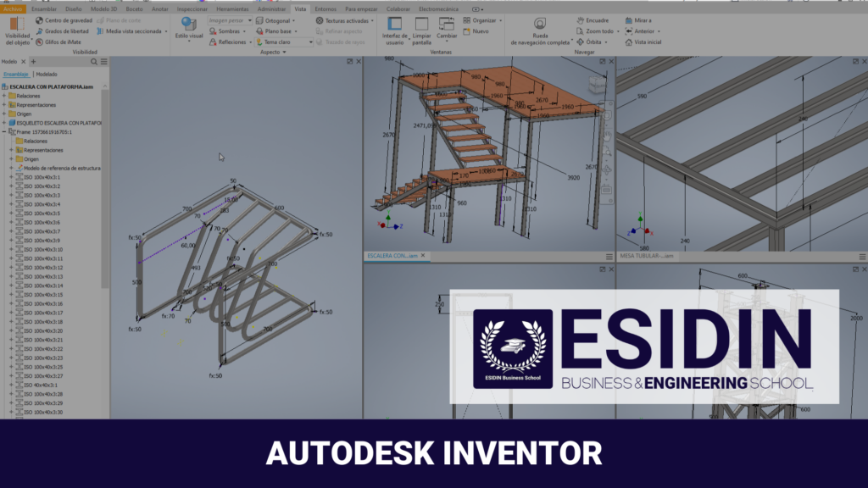
Task: Click the Anterior view tool
Action: coord(640,31)
